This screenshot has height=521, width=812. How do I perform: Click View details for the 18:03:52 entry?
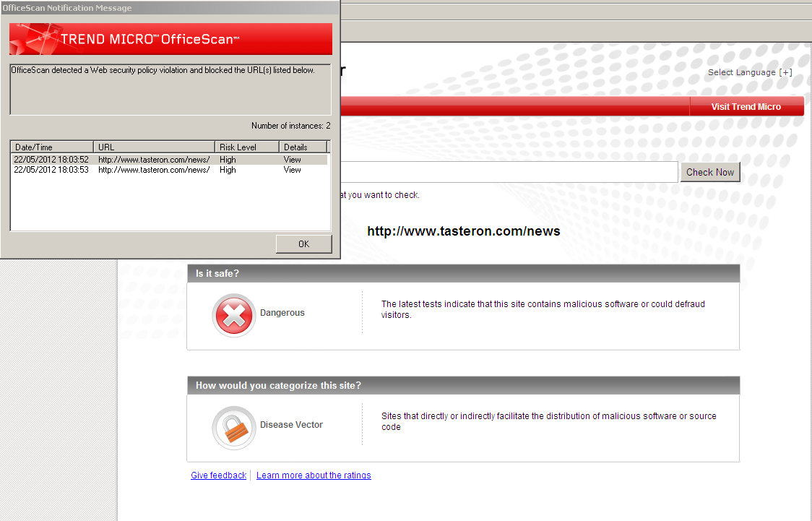[x=292, y=160]
